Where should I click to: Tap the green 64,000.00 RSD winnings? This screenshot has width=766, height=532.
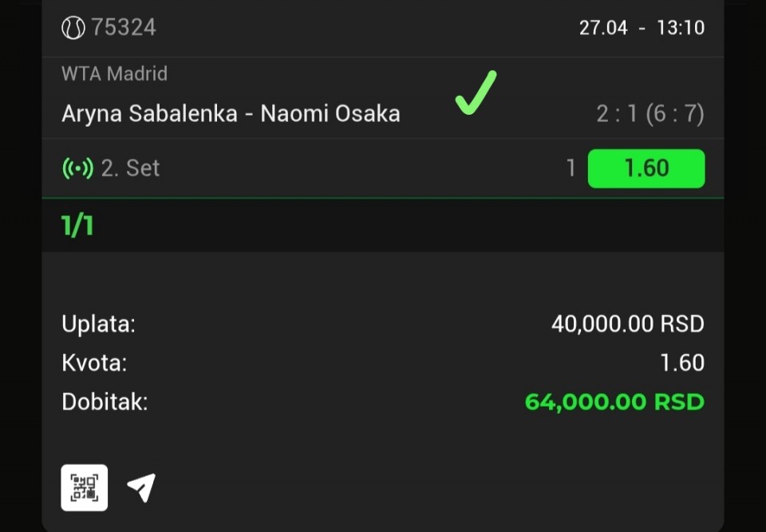[614, 401]
